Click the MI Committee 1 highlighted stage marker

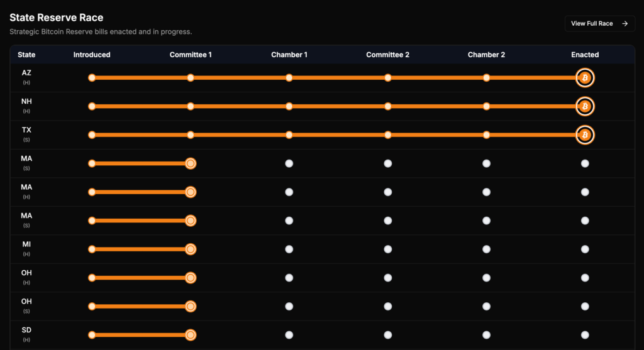[191, 249]
